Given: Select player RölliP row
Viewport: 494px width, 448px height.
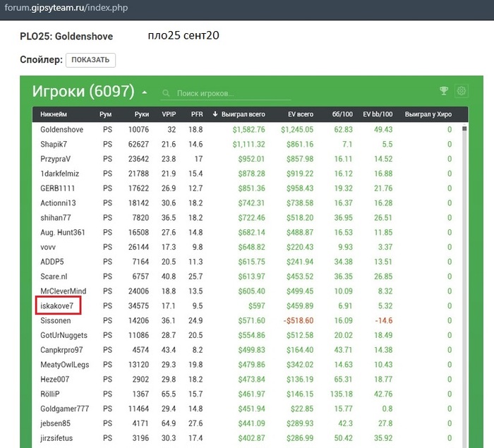Looking at the screenshot, I should point(246,394).
